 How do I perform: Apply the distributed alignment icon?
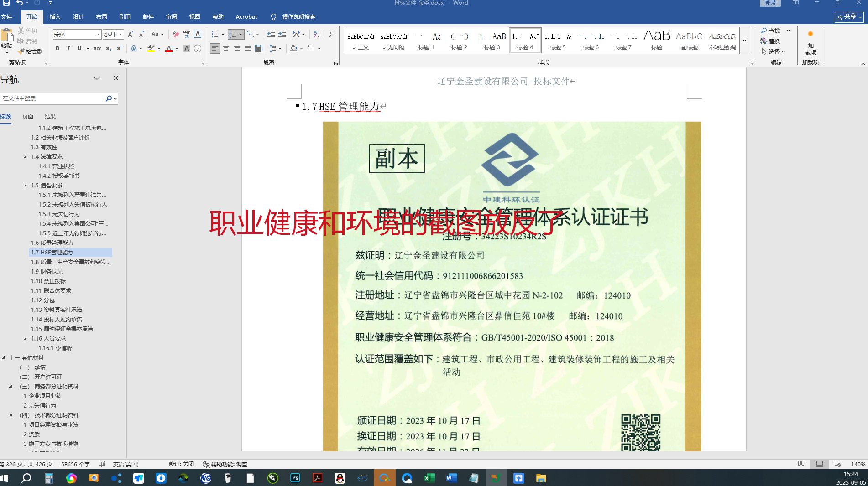coord(259,48)
